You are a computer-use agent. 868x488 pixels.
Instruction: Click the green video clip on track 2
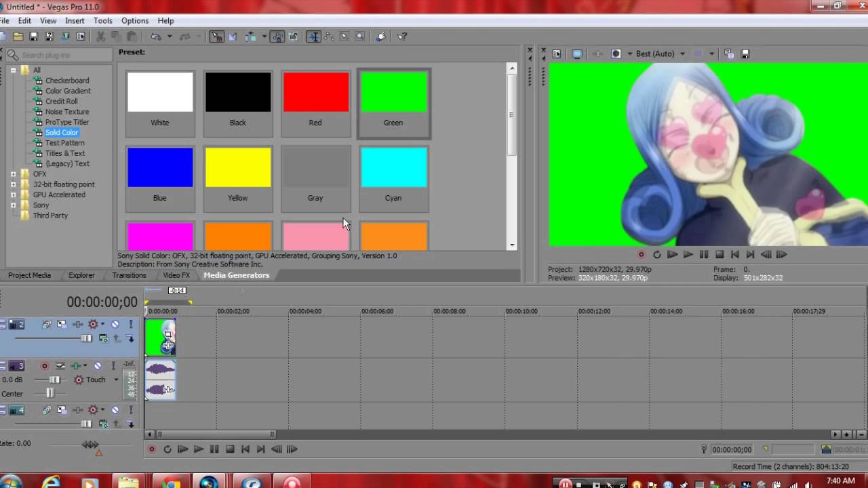[x=160, y=338]
